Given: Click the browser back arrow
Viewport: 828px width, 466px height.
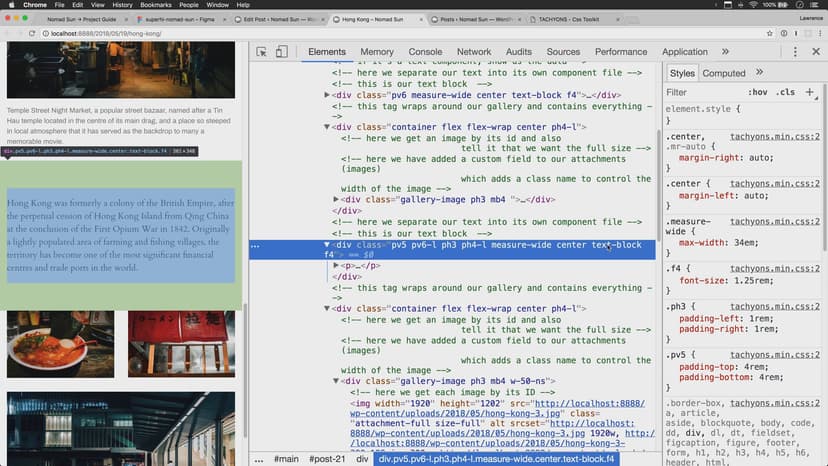Looking at the screenshot, I should click(8, 34).
